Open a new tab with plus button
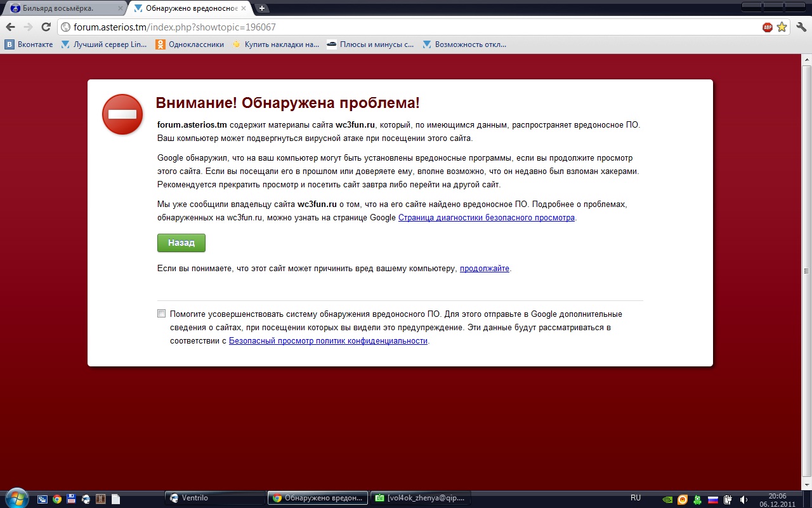812x508 pixels. point(261,8)
